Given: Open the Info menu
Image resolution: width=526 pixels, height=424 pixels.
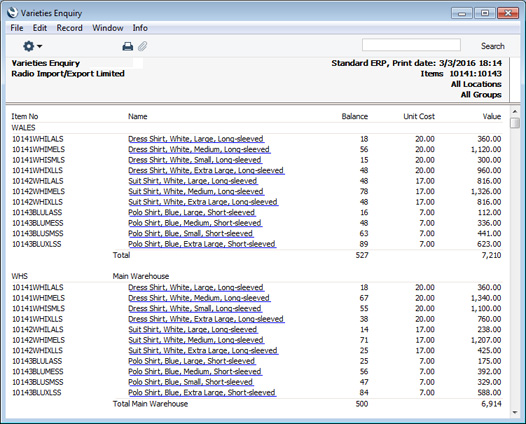Looking at the screenshot, I should (140, 28).
